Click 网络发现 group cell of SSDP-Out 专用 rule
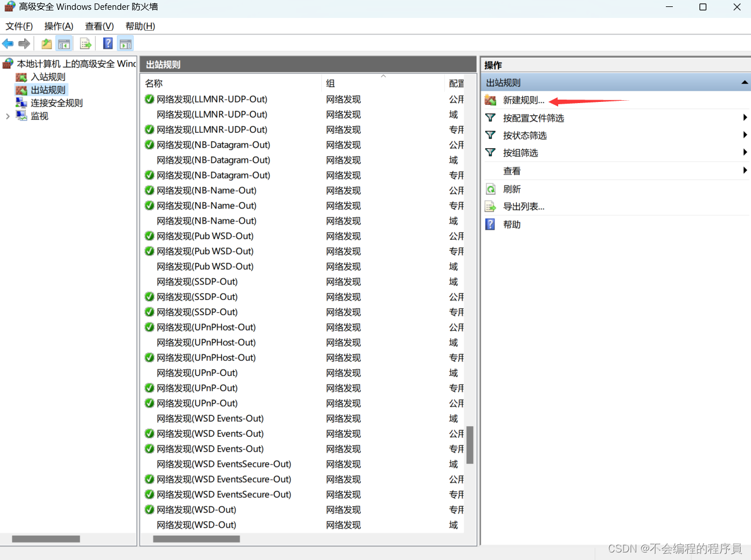Screen dimensions: 751x560 coord(343,312)
